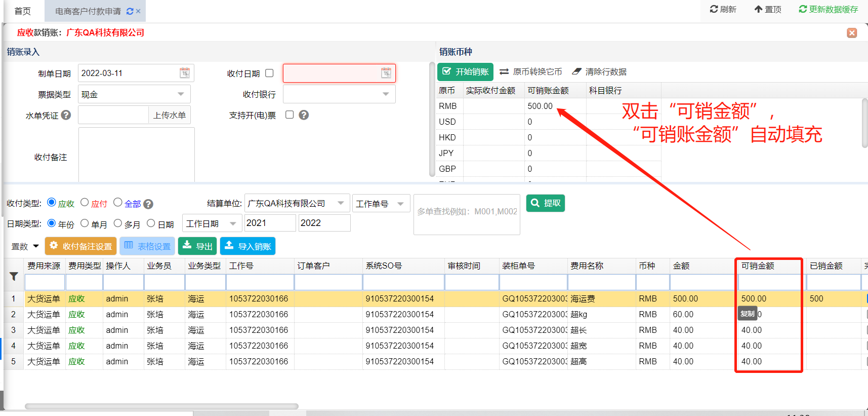The height and width of the screenshot is (416, 868).
Task: Click the 提取 search button
Action: click(546, 203)
